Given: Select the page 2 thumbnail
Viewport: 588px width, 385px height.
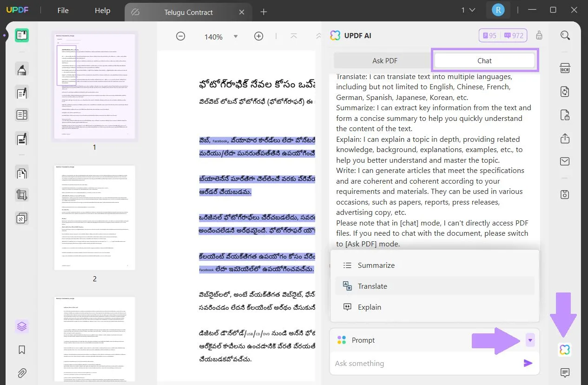Looking at the screenshot, I should click(x=94, y=218).
